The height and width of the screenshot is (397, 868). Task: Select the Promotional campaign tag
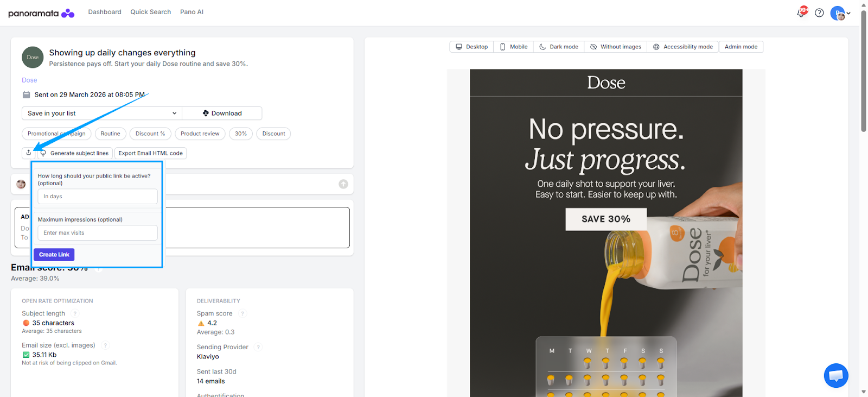pyautogui.click(x=56, y=134)
